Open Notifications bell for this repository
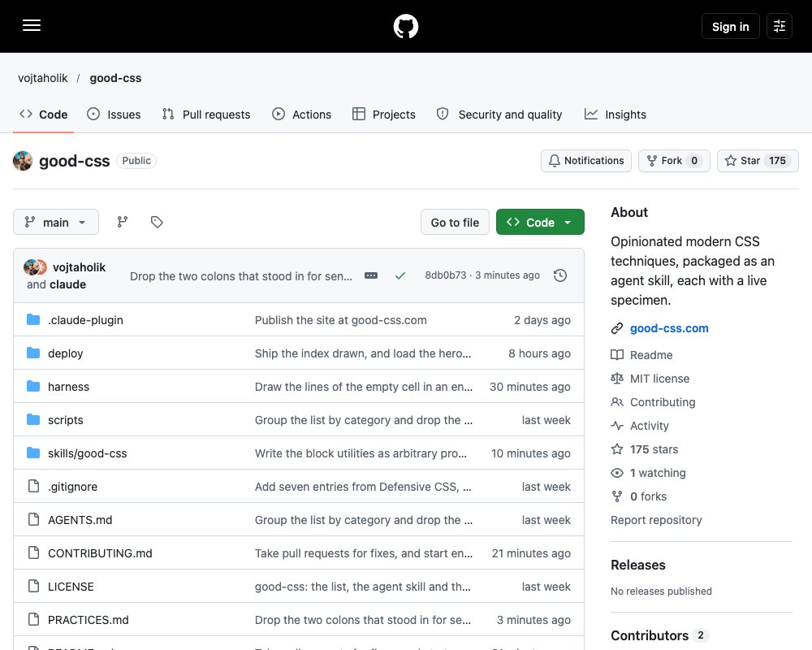 tap(586, 161)
